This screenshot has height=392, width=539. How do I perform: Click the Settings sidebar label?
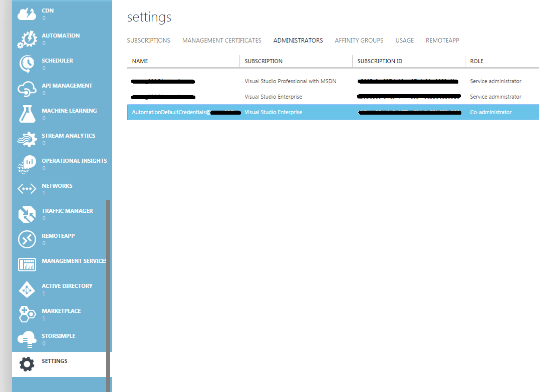(x=55, y=361)
